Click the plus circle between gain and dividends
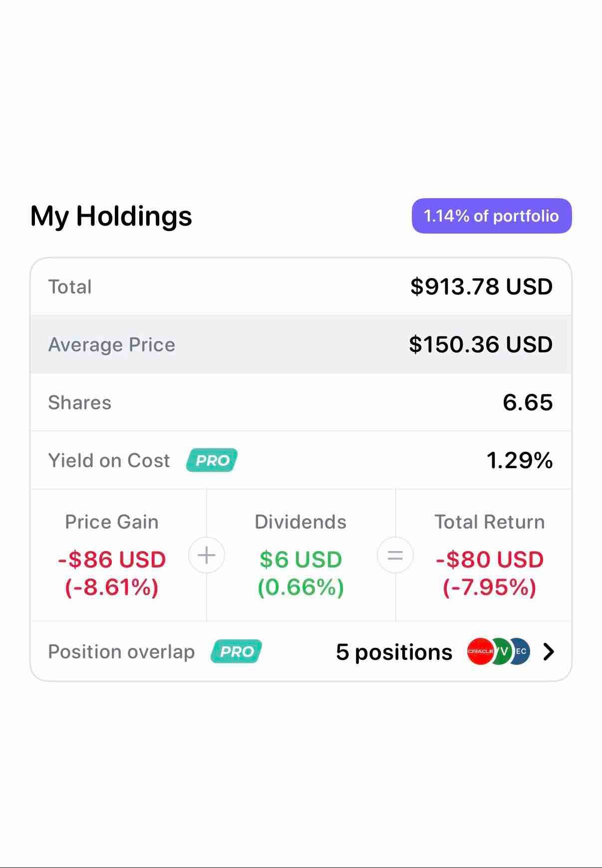This screenshot has height=868, width=602. (x=207, y=555)
